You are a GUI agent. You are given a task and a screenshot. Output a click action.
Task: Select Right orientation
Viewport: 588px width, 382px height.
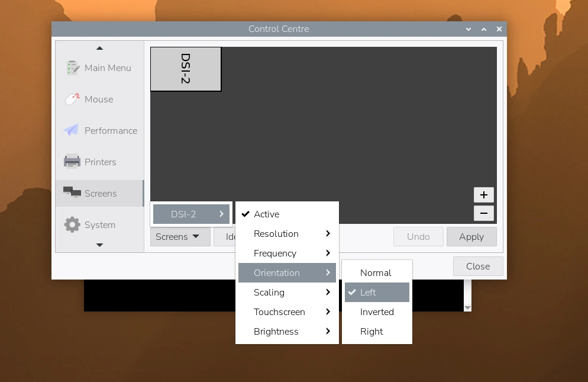point(377,331)
